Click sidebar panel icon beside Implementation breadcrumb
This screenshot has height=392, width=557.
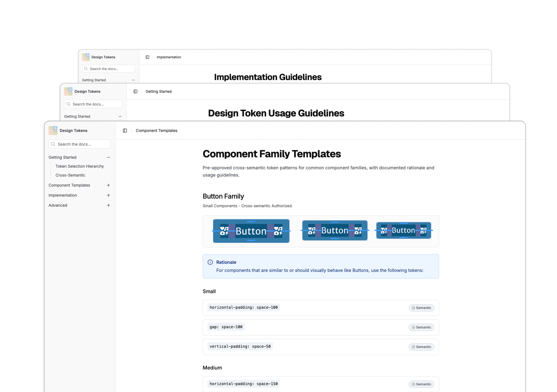[147, 57]
